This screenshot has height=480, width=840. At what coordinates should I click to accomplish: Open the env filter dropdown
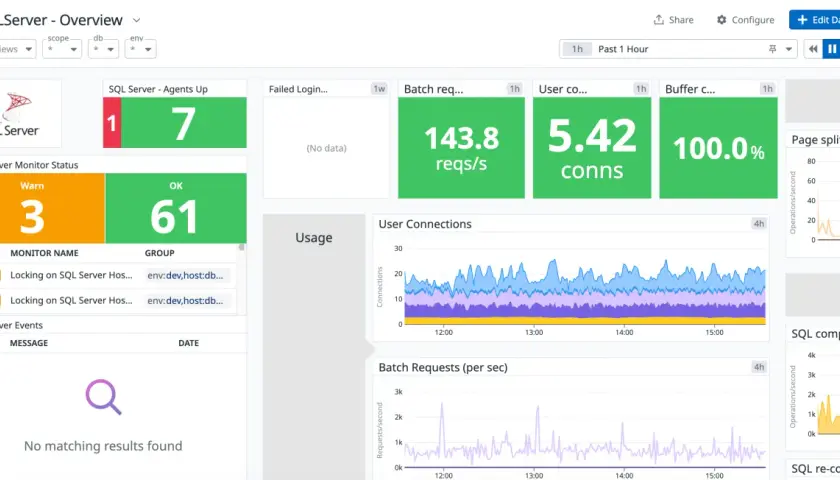140,49
